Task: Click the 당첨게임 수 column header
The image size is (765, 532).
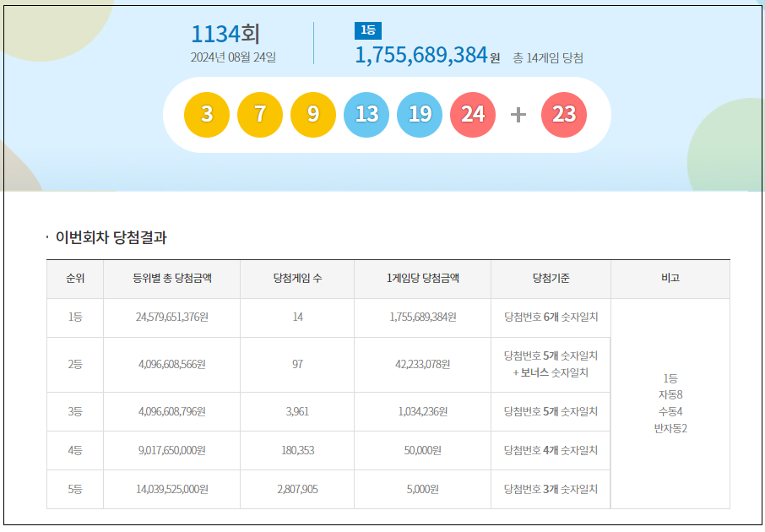Action: click(x=297, y=278)
